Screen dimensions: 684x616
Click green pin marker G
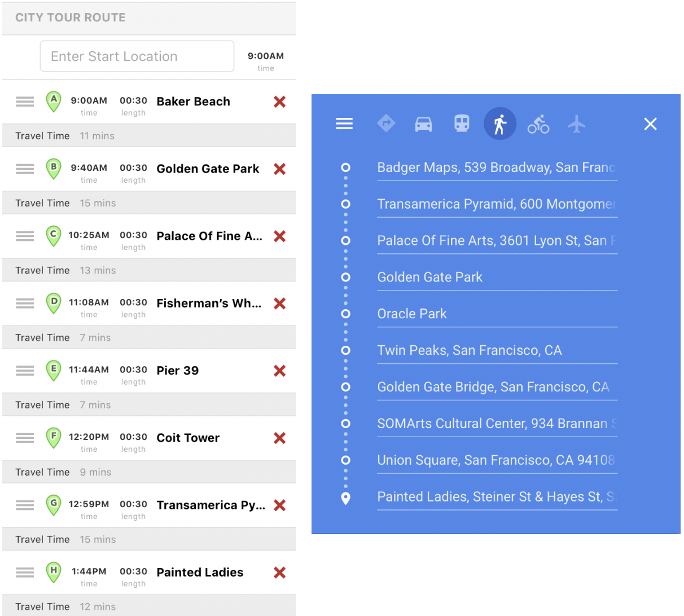pyautogui.click(x=54, y=505)
